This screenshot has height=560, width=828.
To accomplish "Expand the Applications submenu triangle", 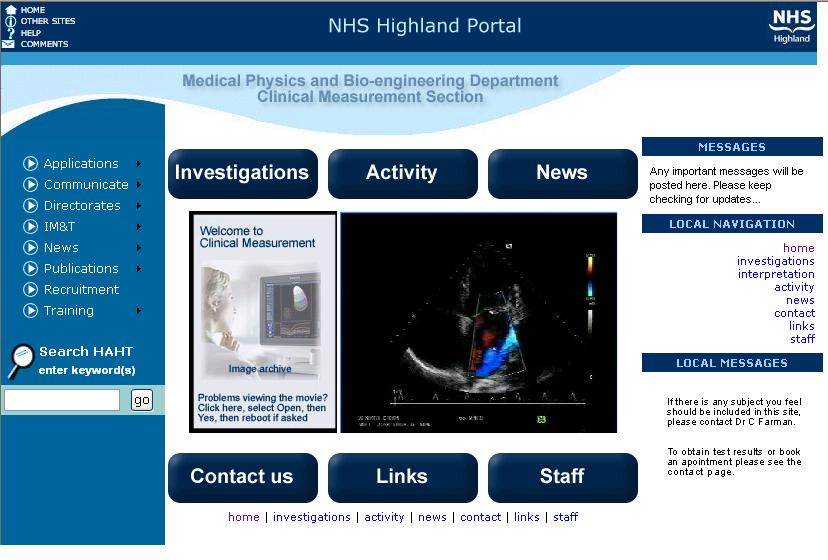I will point(139,164).
